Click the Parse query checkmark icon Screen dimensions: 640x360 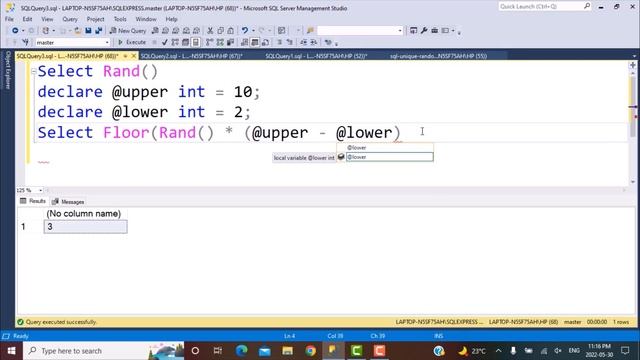click(x=164, y=42)
